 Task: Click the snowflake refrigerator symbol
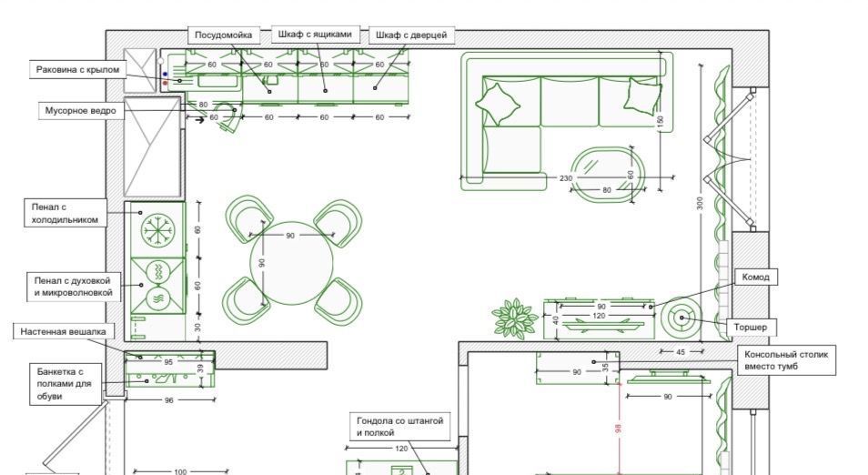pyautogui.click(x=157, y=230)
